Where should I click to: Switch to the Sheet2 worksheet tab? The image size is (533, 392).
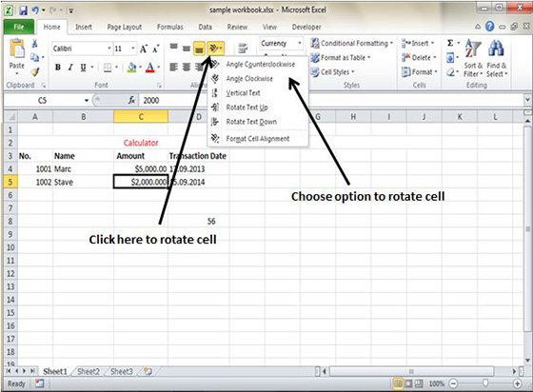click(x=89, y=371)
